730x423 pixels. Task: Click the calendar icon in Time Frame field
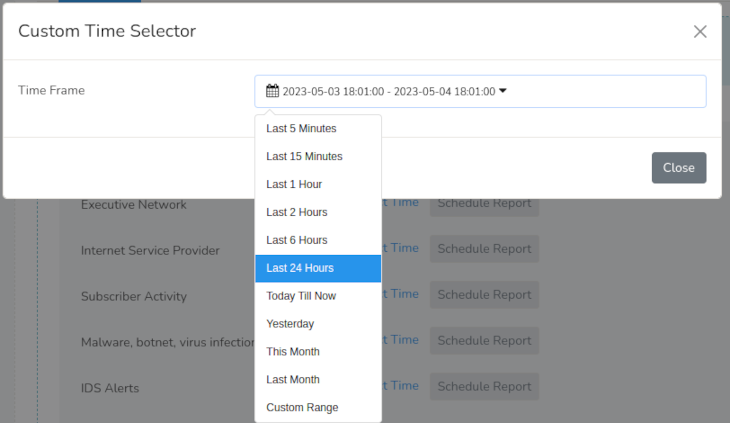click(x=272, y=91)
